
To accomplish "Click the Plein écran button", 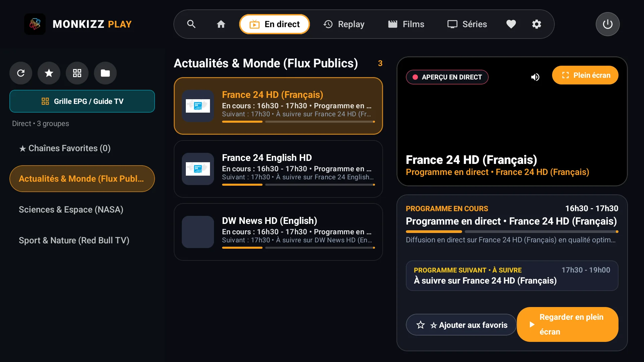I will 585,75.
